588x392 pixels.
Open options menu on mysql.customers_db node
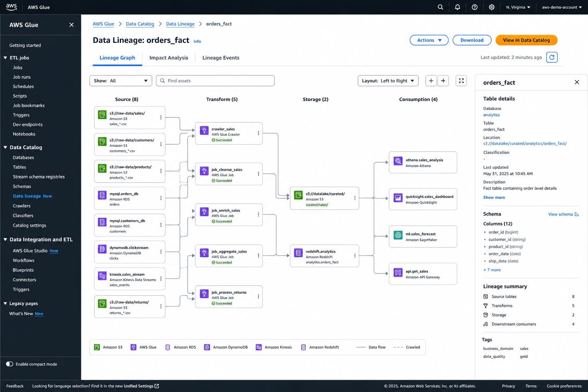(x=161, y=225)
